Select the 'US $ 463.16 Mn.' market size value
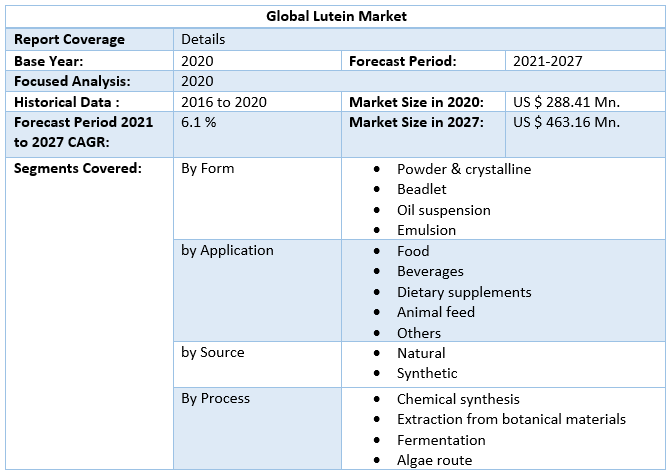The height and width of the screenshot is (473, 669). [566, 122]
